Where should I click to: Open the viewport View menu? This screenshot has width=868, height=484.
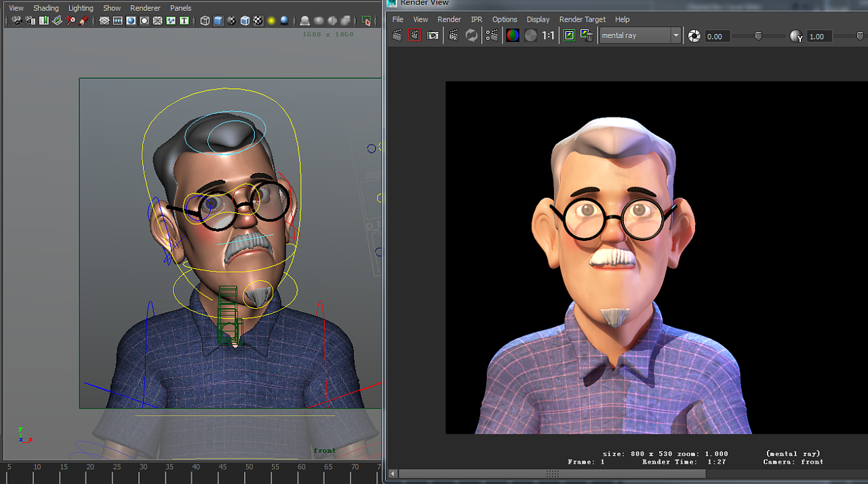16,8
